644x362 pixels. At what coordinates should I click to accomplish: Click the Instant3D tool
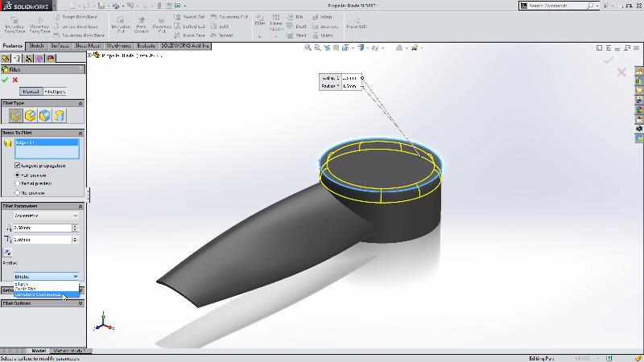(356, 23)
